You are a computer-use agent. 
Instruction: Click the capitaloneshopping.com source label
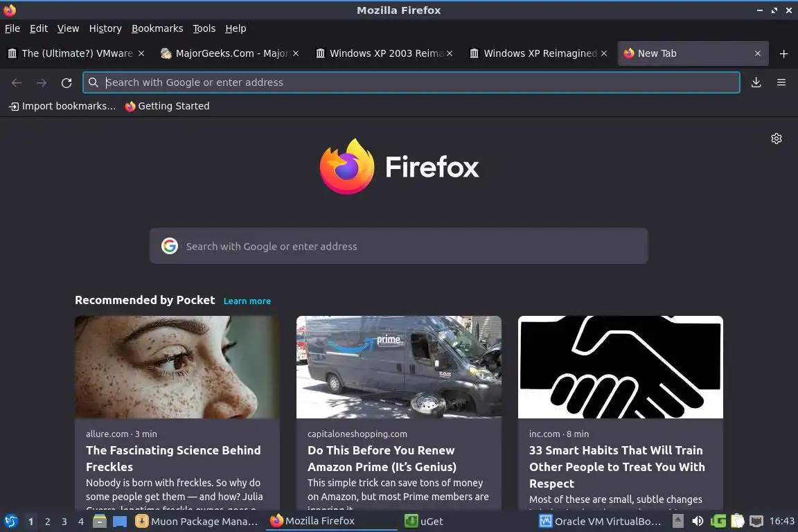[x=357, y=434]
